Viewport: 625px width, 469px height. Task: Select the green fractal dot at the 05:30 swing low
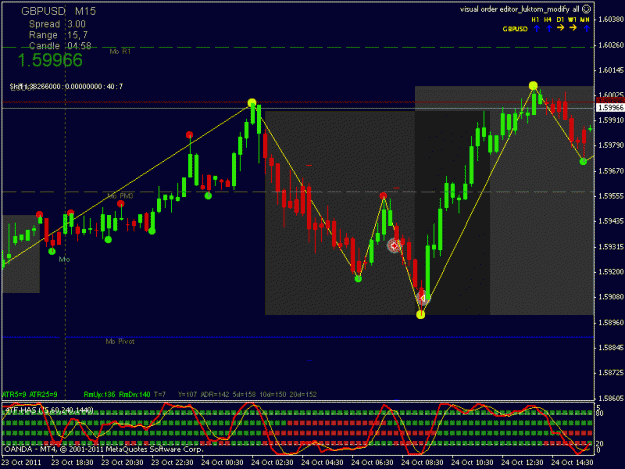[358, 279]
